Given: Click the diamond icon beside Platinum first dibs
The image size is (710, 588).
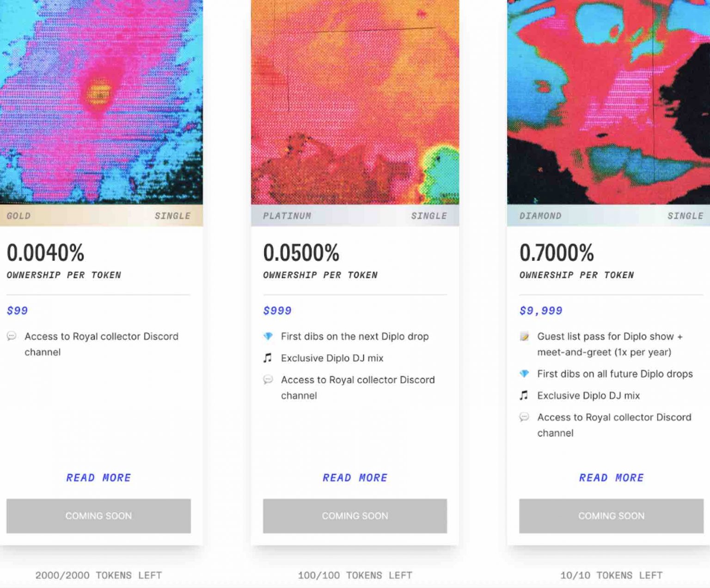Looking at the screenshot, I should point(268,336).
